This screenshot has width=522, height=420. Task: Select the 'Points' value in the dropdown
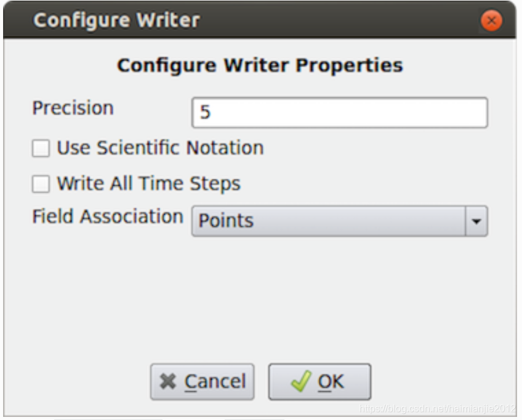coord(226,221)
